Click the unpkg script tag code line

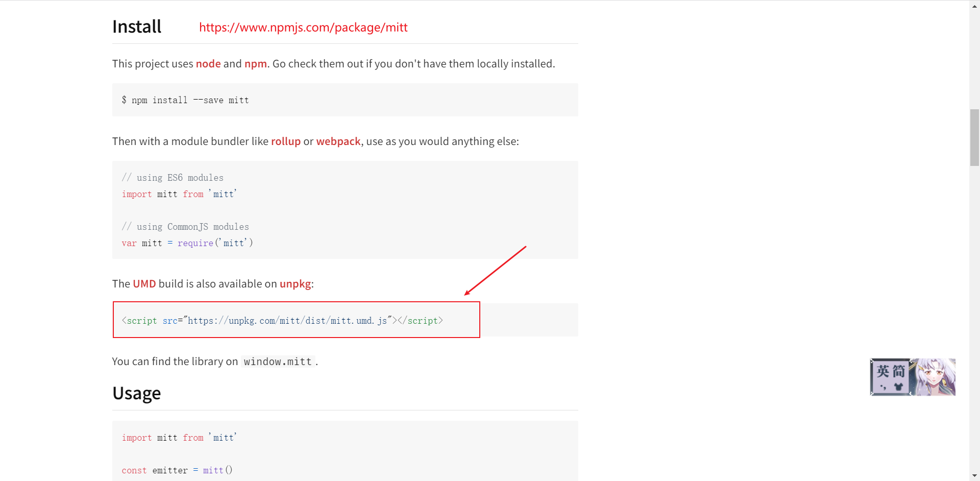tap(282, 321)
